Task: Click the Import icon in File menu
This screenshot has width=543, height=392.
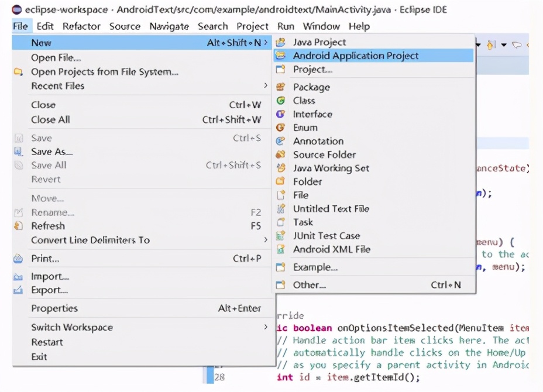Action: click(x=19, y=276)
